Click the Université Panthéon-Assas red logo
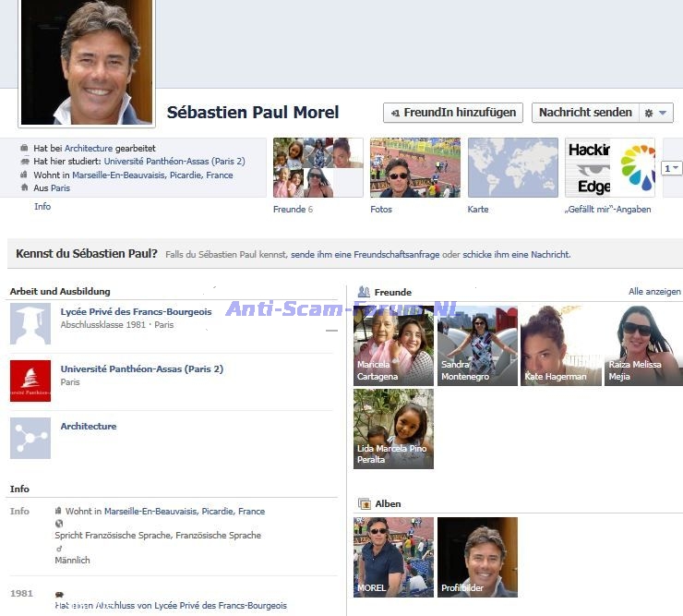Image resolution: width=683 pixels, height=616 pixels. coord(30,380)
